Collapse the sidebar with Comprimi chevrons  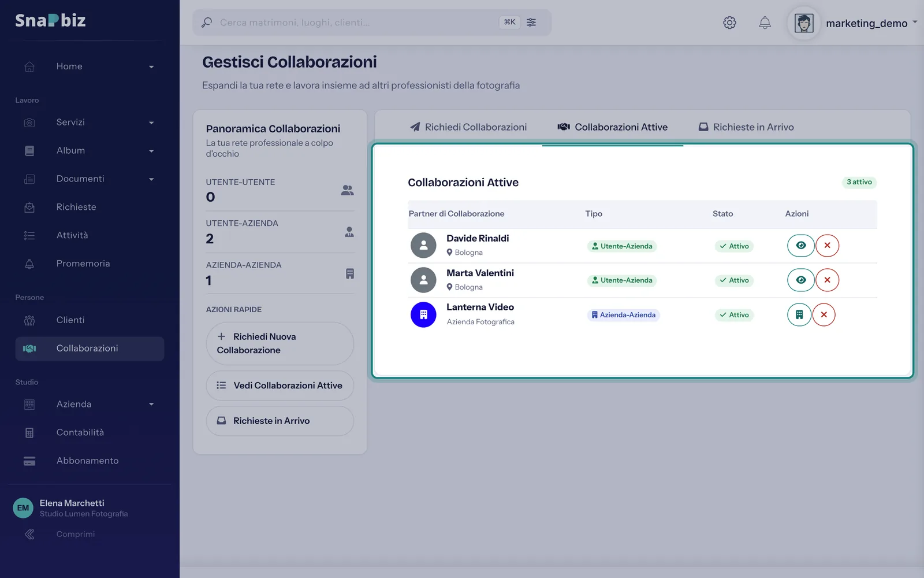[29, 534]
